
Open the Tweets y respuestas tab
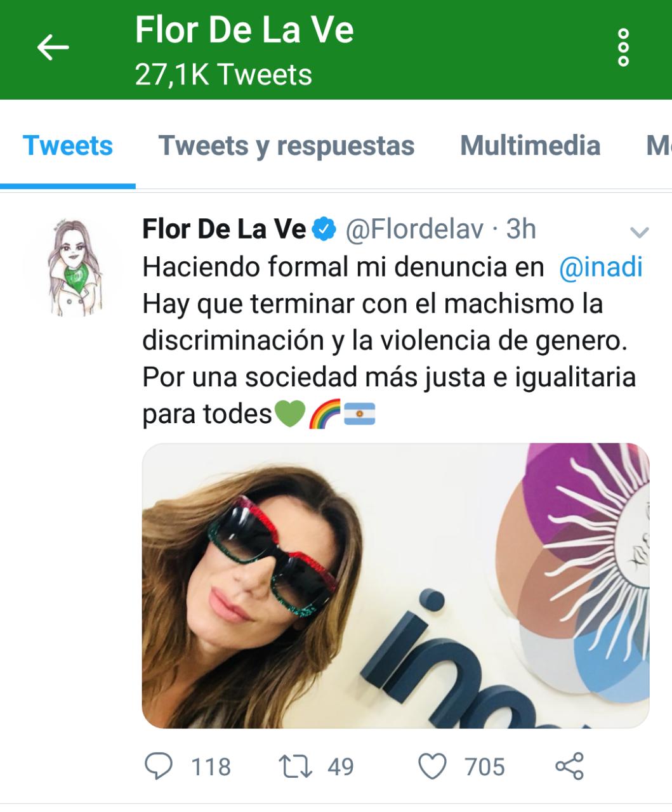[x=286, y=145]
